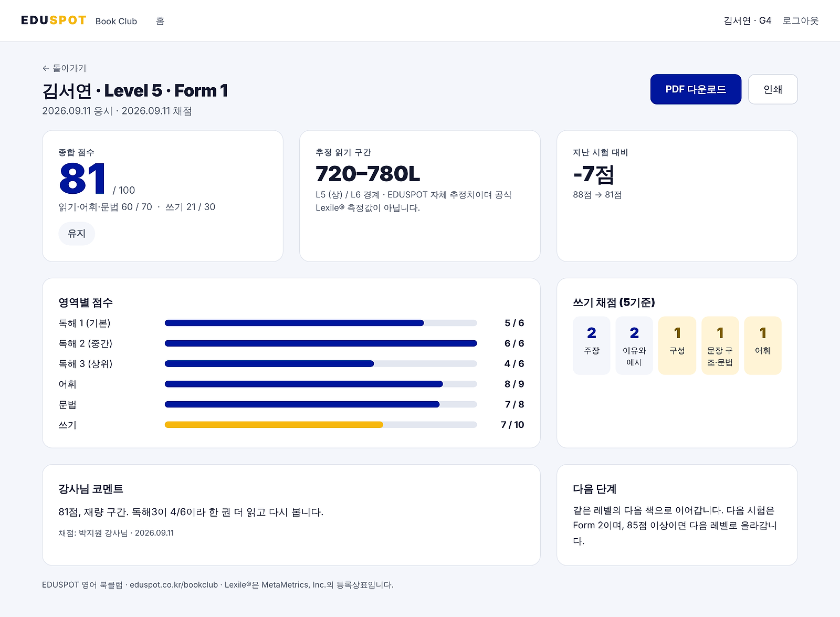Click the EDUSPOT logo
The width and height of the screenshot is (840, 617).
[x=54, y=20]
